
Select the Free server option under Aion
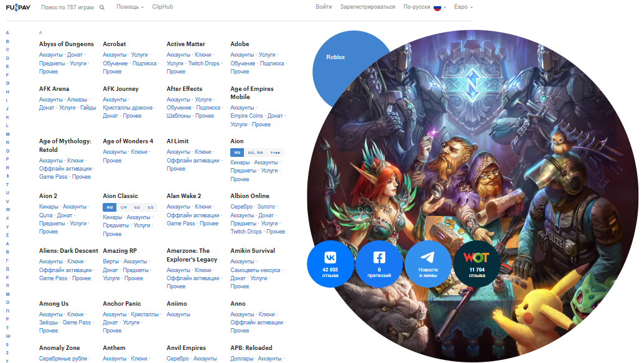(x=275, y=152)
